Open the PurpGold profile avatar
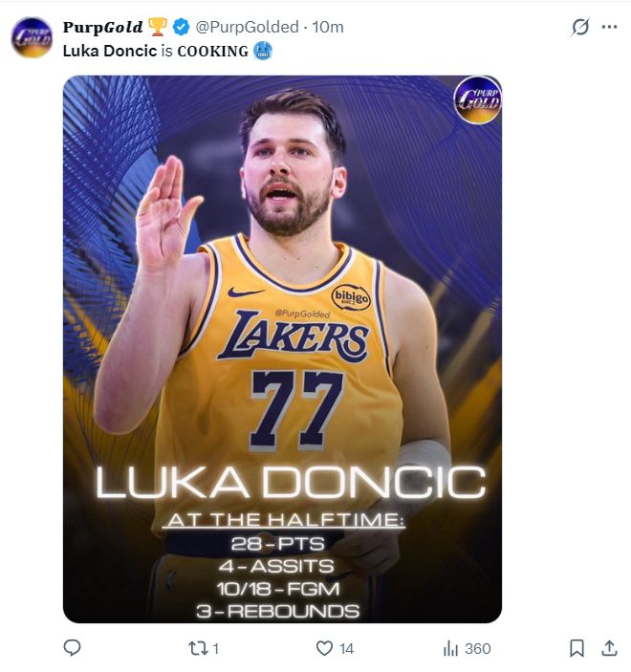The width and height of the screenshot is (631, 672). point(32,37)
